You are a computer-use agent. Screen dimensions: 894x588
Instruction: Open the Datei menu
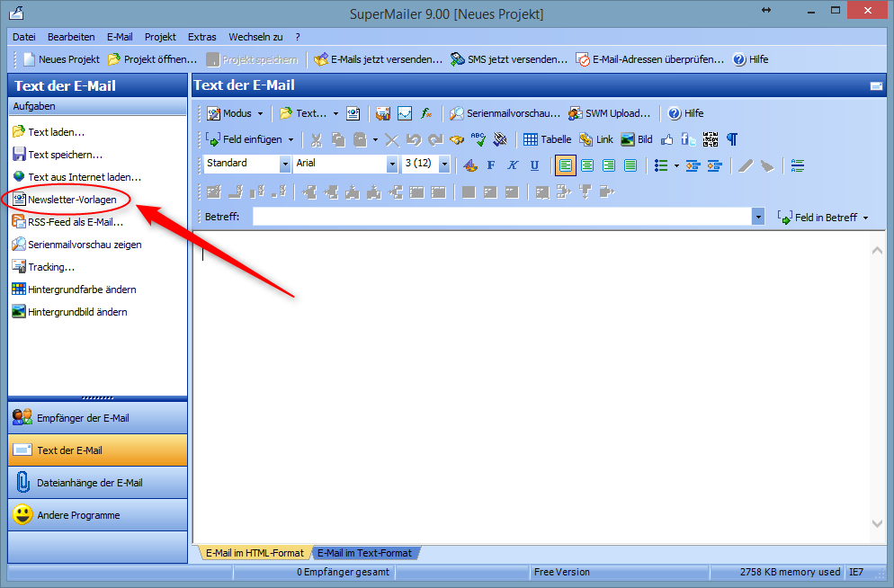(24, 37)
